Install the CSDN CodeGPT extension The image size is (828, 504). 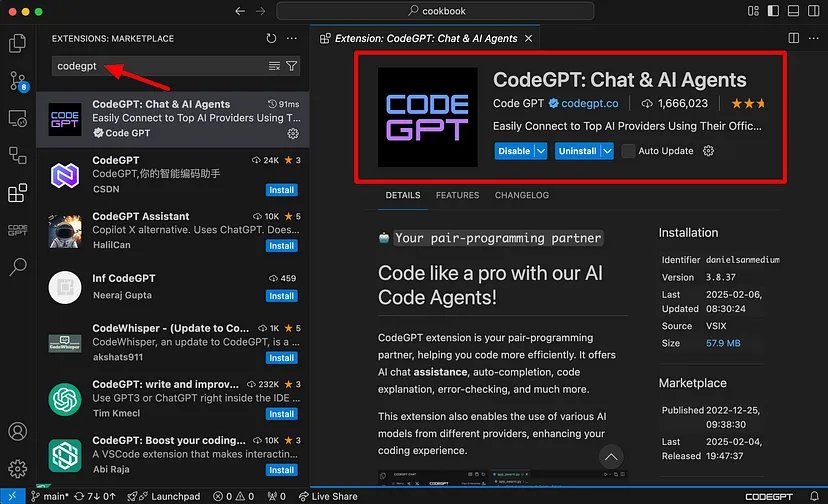point(281,190)
